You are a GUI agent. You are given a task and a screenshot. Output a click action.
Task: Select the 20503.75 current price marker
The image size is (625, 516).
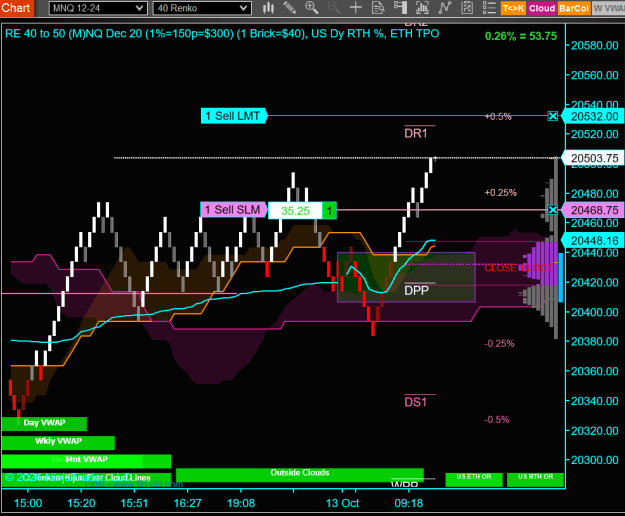pyautogui.click(x=593, y=158)
